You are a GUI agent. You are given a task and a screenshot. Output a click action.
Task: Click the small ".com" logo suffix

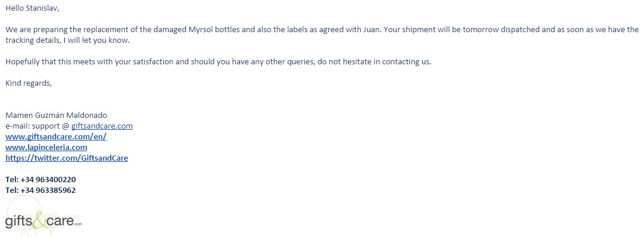[78, 224]
